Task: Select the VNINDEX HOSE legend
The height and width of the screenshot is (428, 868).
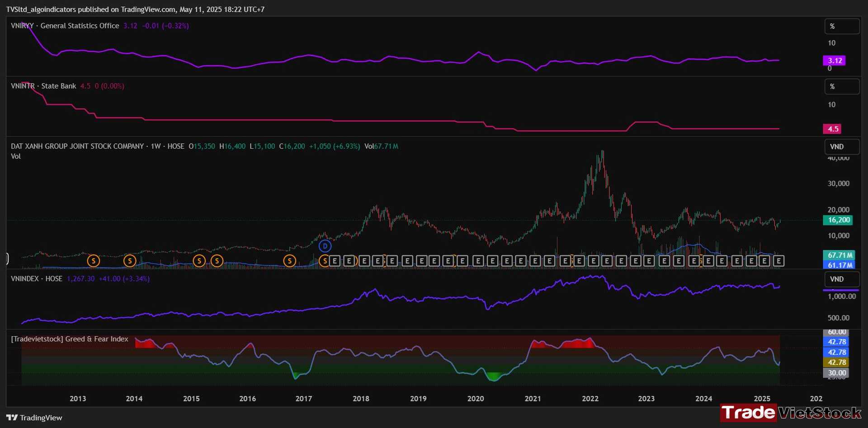Action: click(x=37, y=278)
